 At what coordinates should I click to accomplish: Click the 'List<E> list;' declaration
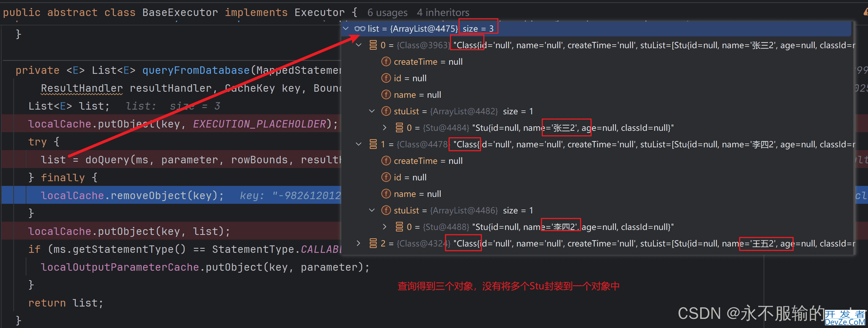click(x=69, y=106)
